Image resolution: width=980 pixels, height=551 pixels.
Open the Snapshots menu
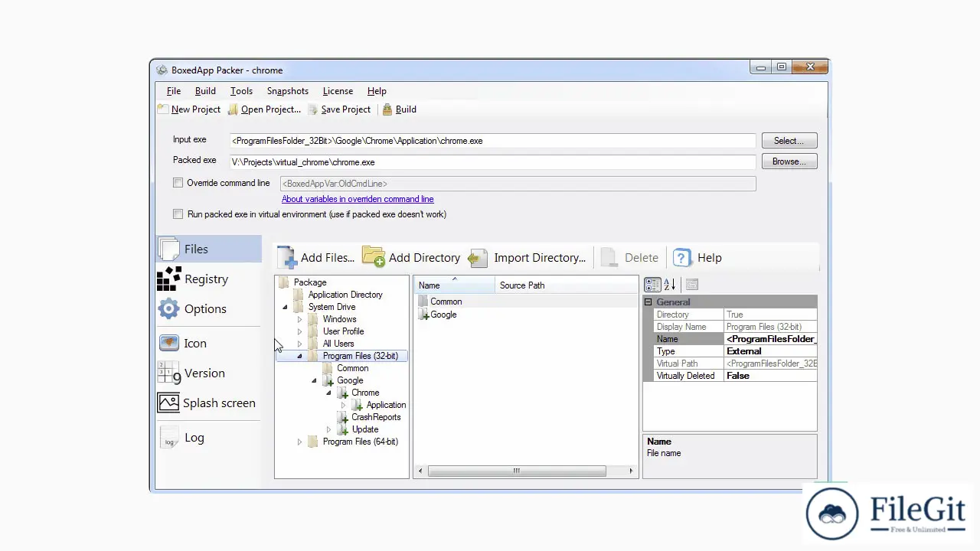pyautogui.click(x=287, y=91)
